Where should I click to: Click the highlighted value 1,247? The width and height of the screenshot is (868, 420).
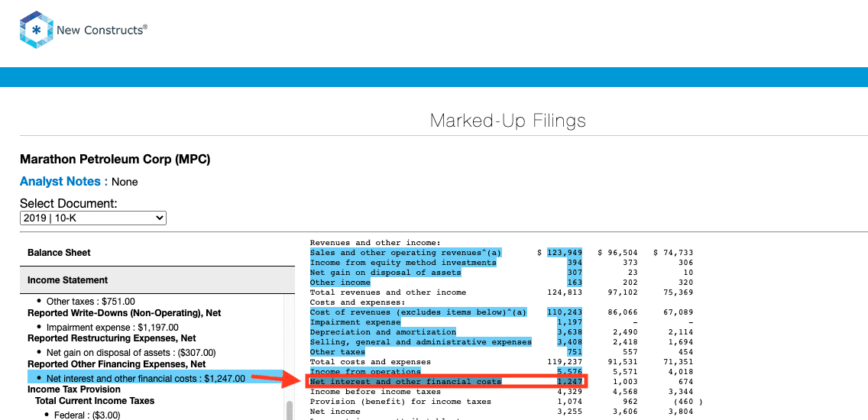[x=569, y=382]
